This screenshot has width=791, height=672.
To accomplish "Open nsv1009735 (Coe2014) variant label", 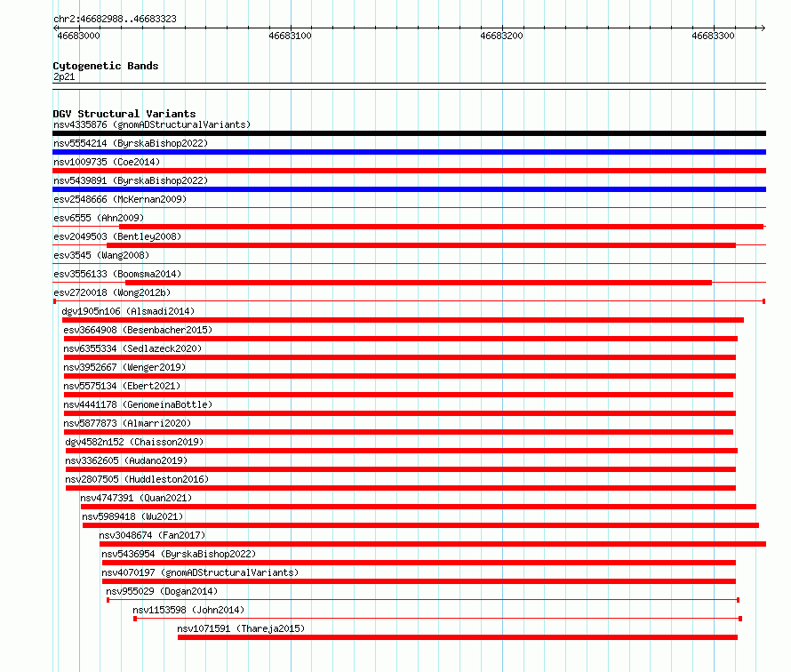I will click(107, 162).
